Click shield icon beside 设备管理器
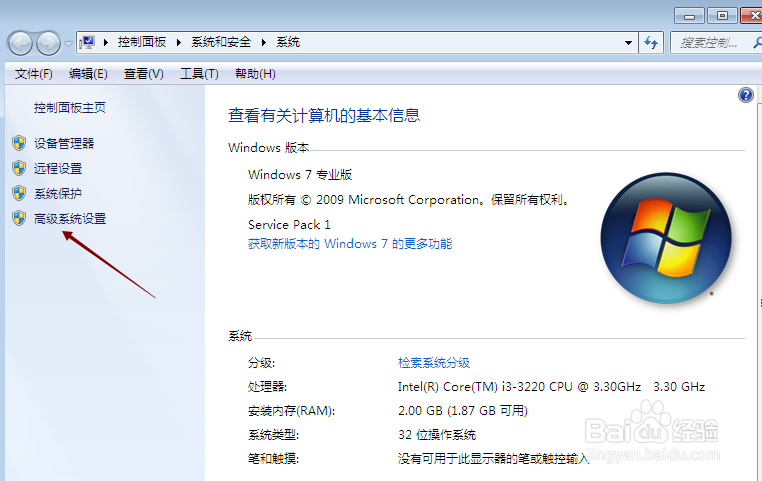 click(19, 143)
